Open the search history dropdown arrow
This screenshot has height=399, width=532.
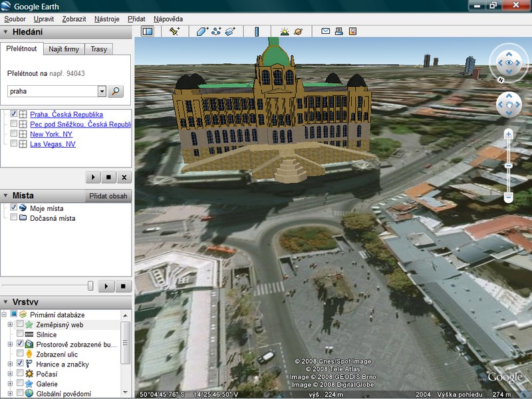tap(102, 91)
